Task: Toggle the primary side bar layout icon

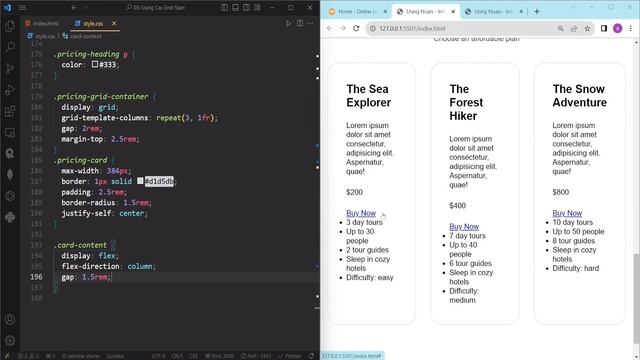Action: 224,7
